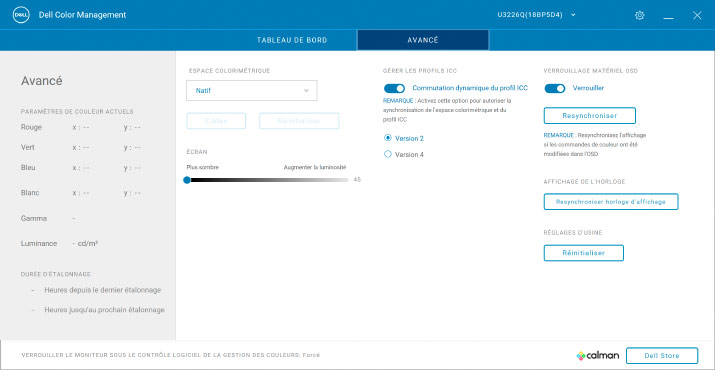Click Heures depuis le dernier étalonnage text
Screen dimensions: 715x370
point(103,290)
